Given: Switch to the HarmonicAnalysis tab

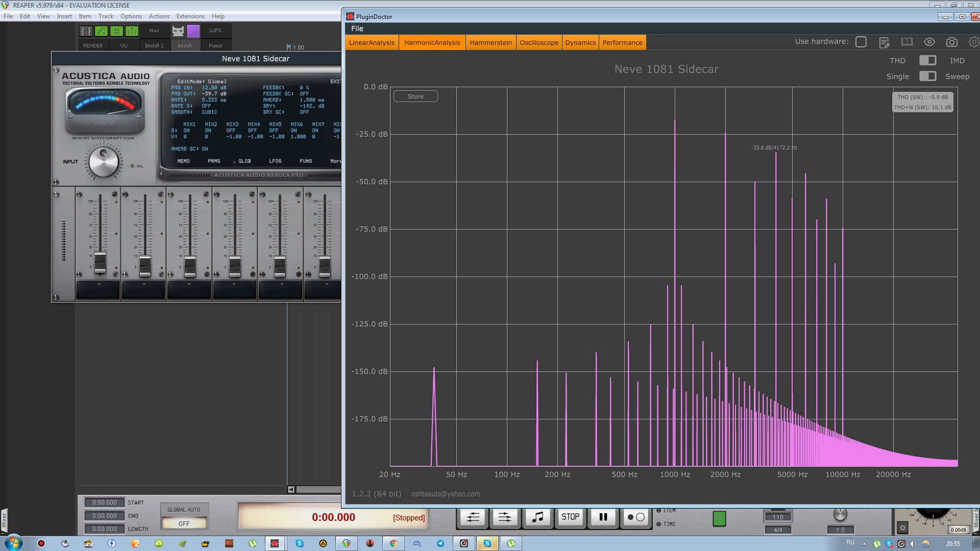Looking at the screenshot, I should [x=432, y=42].
